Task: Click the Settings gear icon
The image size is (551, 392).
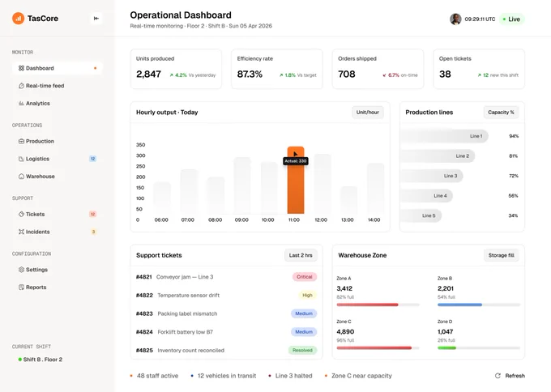Action: (x=21, y=270)
